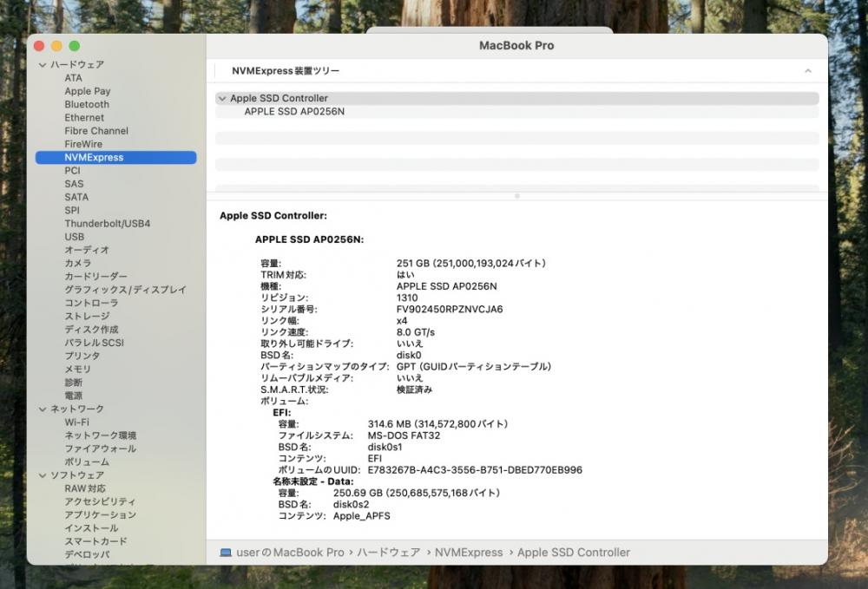
Task: Select コントローラ in the sidebar
Action: [x=91, y=303]
